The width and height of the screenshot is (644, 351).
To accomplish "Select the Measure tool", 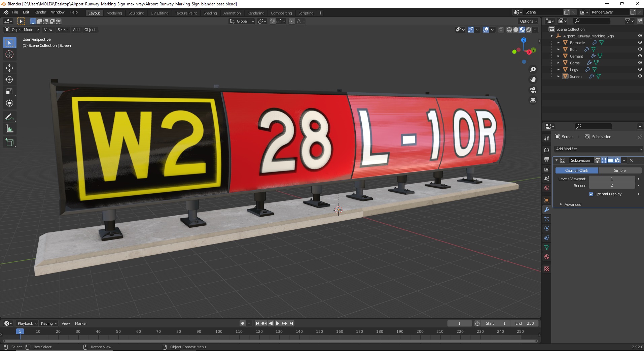I will [9, 129].
